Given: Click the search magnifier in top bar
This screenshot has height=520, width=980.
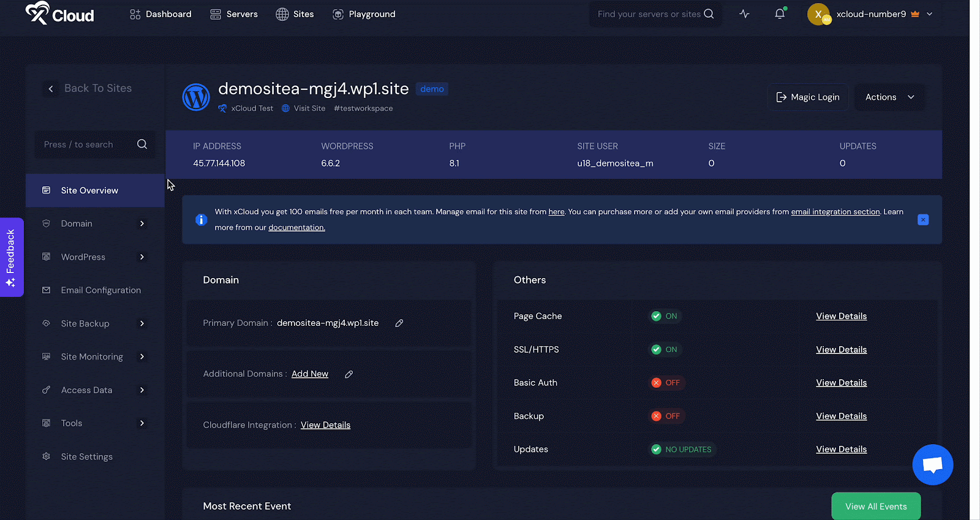Looking at the screenshot, I should 709,13.
